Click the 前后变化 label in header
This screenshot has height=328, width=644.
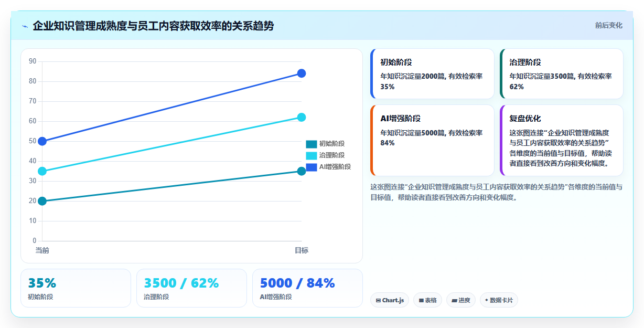608,25
